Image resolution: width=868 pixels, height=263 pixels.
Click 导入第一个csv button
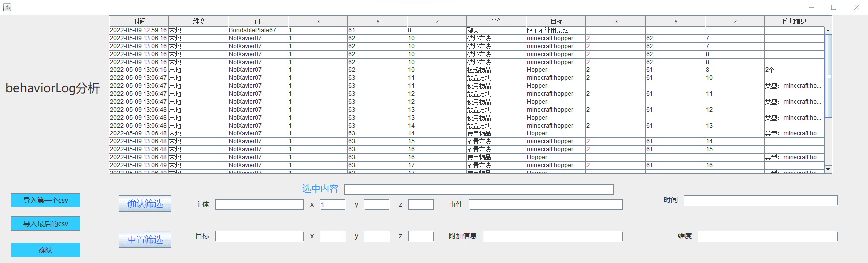[x=46, y=200]
